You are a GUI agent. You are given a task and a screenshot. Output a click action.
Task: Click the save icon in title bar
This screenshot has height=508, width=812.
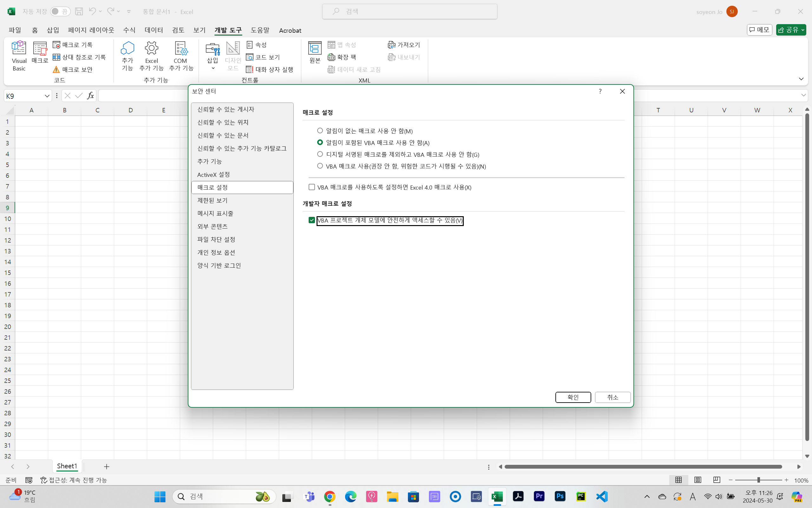pos(79,11)
